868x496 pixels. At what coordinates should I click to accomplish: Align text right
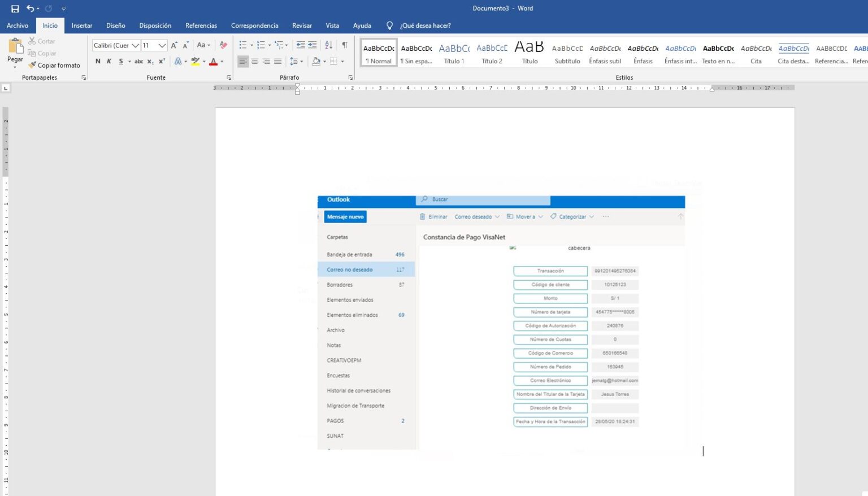click(x=266, y=61)
